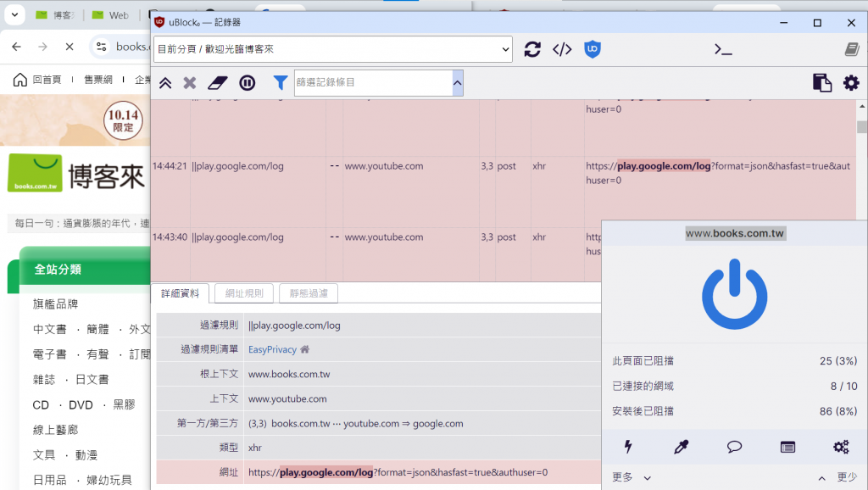This screenshot has height=490, width=868.
Task: Switch to the Web browser tab
Action: click(111, 15)
